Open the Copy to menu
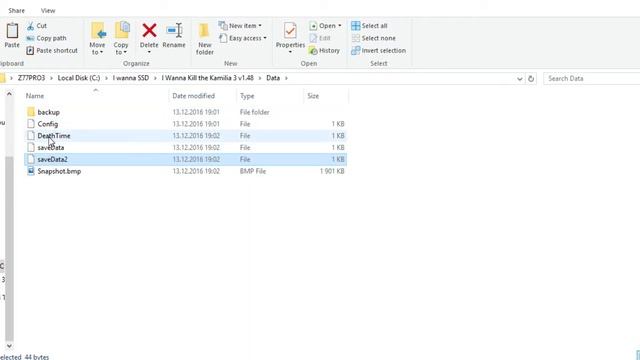The image size is (640, 360). (x=121, y=38)
